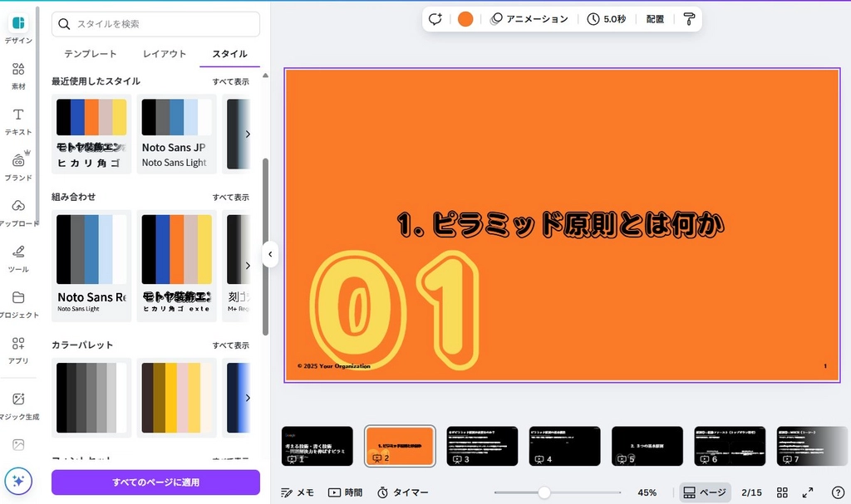This screenshot has width=851, height=504.
Task: Change the 5.0秒 page duration
Action: pyautogui.click(x=607, y=19)
